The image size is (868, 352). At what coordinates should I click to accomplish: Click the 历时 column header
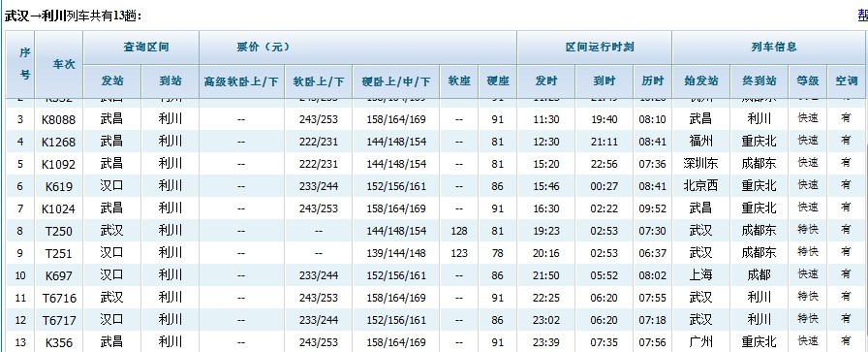click(653, 80)
